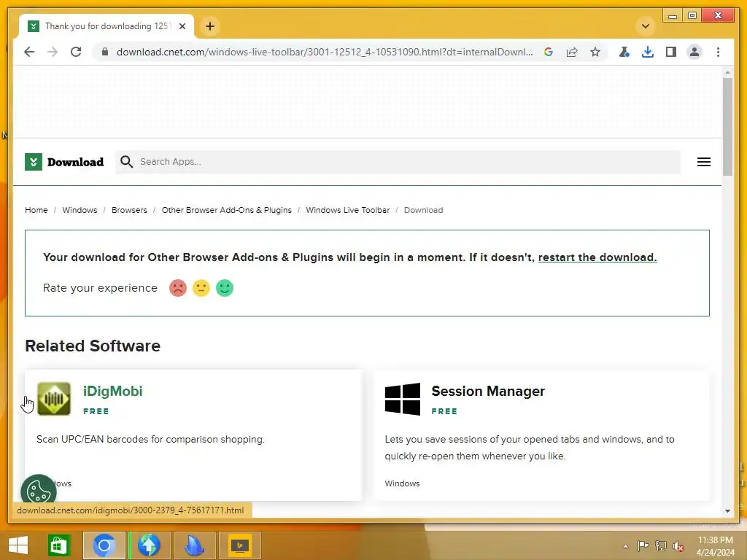Viewport: 747px width, 560px height.
Task: Click the browser forward arrow
Action: point(53,52)
